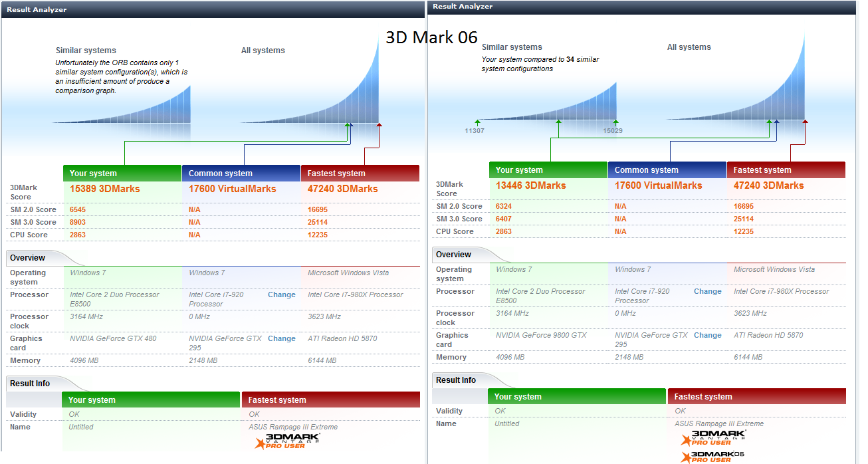Click the 3D Mark 06 heading text

(431, 37)
